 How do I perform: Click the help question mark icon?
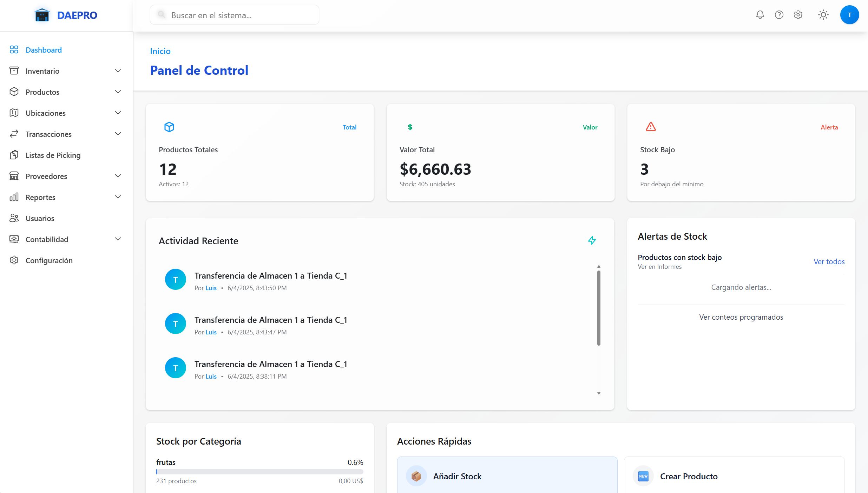(x=779, y=15)
